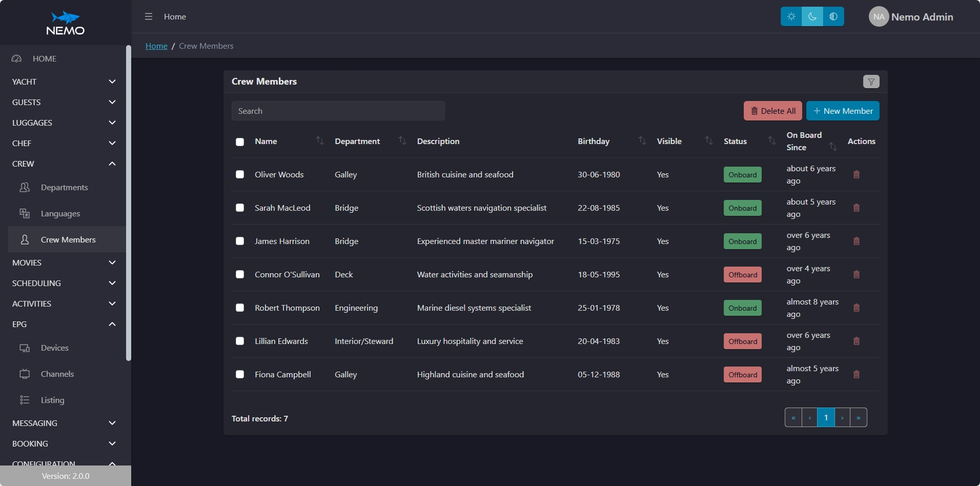Expand the ACTIVITIES sidebar section
The image size is (980, 486).
point(64,303)
